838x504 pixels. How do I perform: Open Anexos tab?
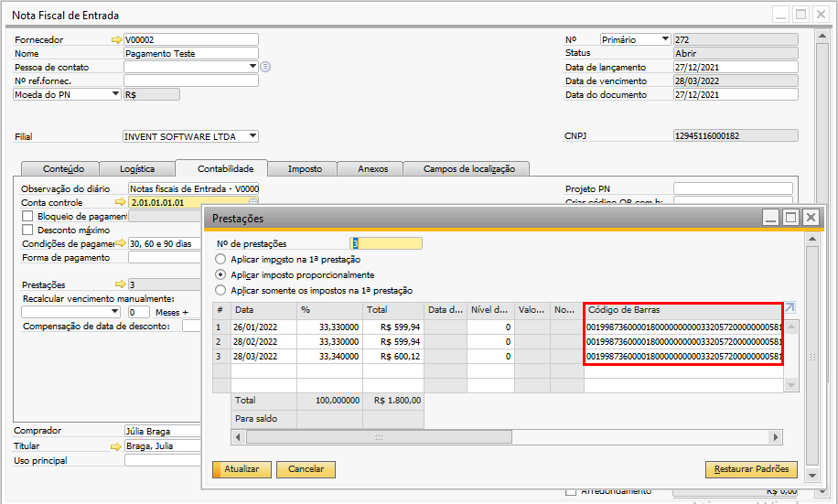coord(370,169)
